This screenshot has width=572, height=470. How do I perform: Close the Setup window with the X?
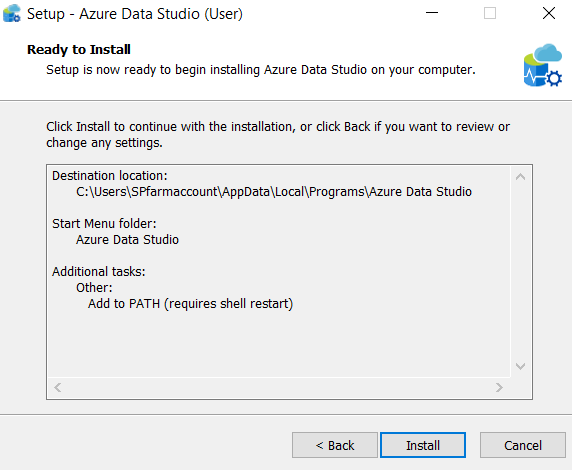[x=549, y=13]
